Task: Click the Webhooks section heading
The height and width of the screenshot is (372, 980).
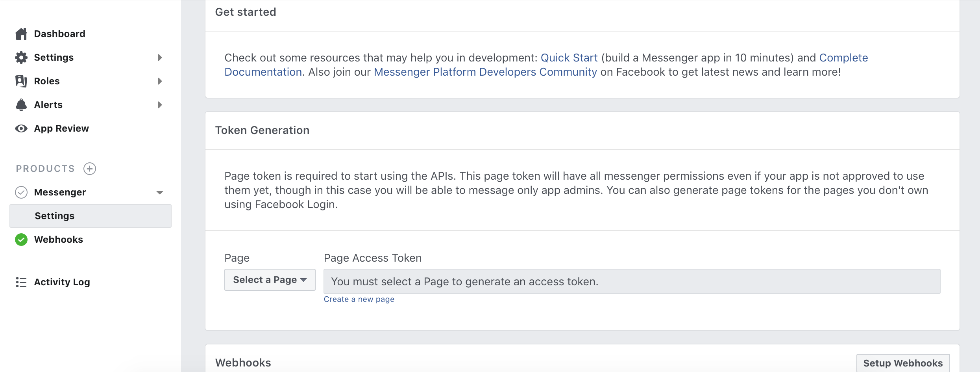Action: [243, 363]
